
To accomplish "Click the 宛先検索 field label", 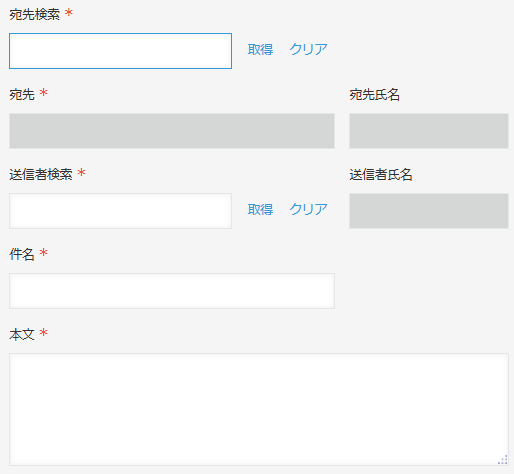I will [x=34, y=14].
